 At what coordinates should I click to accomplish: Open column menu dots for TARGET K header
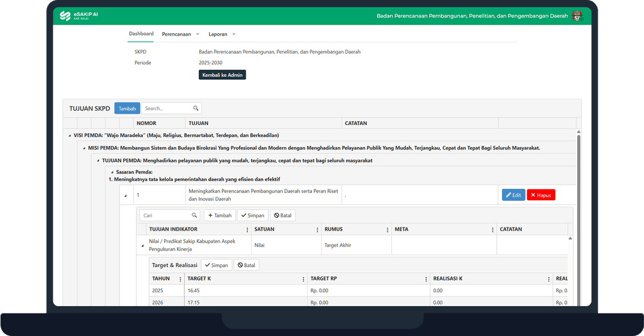pyautogui.click(x=304, y=279)
